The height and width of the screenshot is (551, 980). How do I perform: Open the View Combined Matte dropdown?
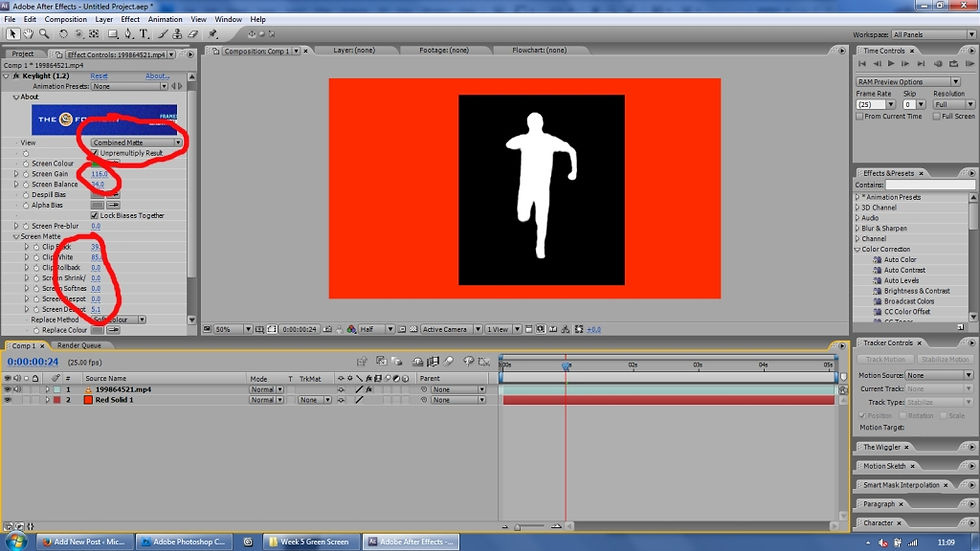(137, 143)
